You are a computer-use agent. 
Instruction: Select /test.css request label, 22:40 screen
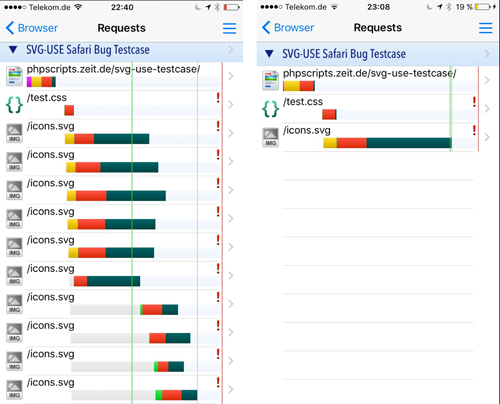(x=47, y=98)
